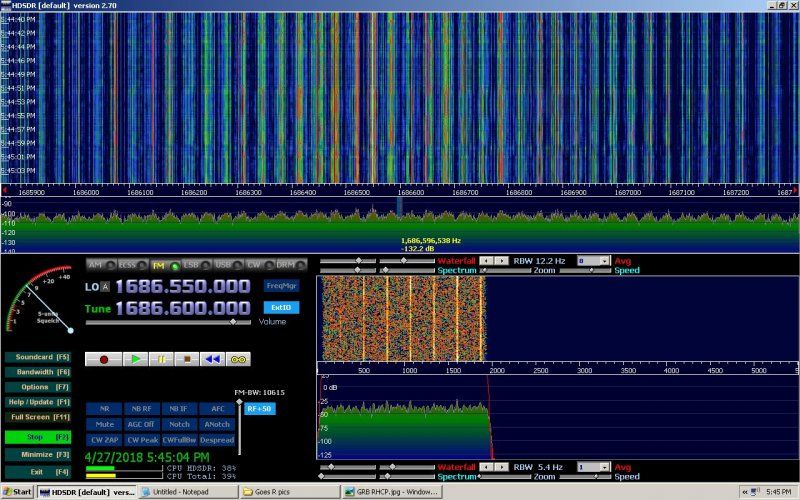Click the upper Speed slider

click(585, 270)
